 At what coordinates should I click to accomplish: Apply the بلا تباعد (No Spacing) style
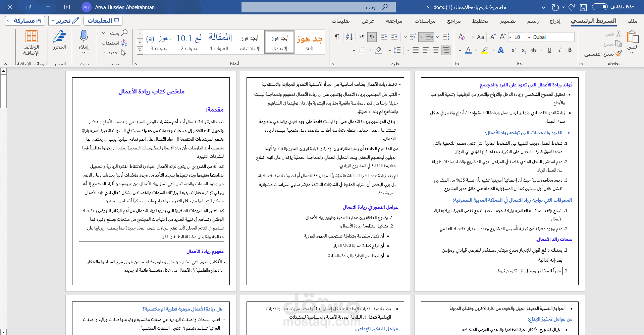point(249,42)
